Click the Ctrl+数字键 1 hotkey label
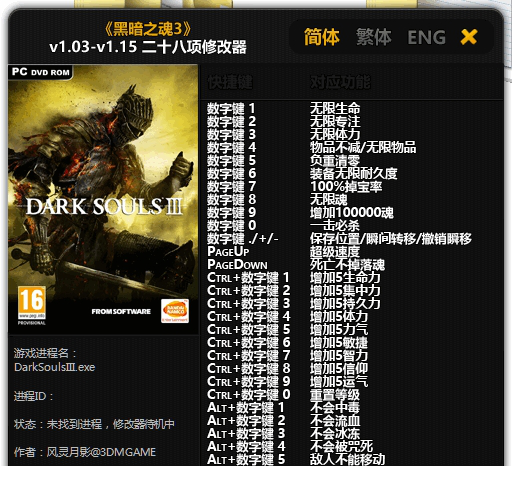The height and width of the screenshot is (484, 512). pos(248,277)
